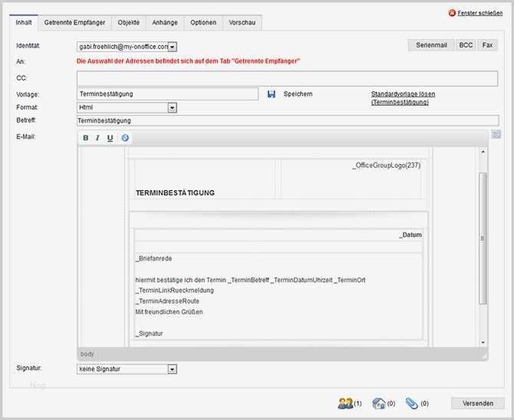The image size is (514, 420).
Task: Click the editor vertical scrollbar thumb
Action: (483, 238)
